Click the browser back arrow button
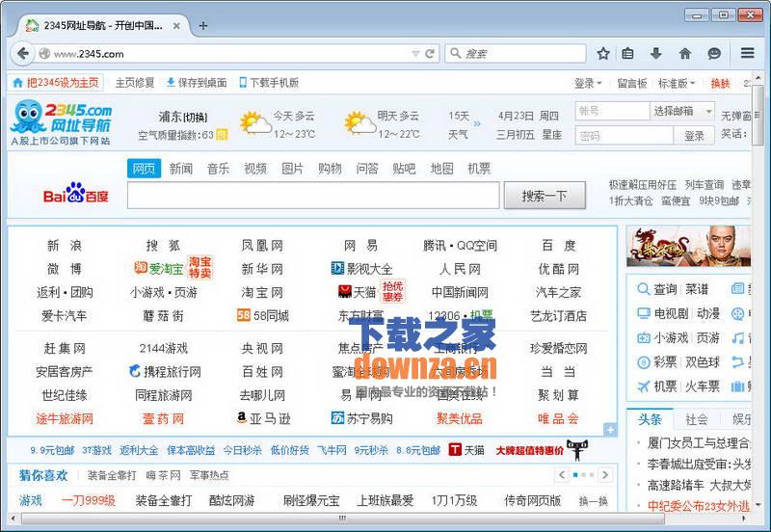This screenshot has height=532, width=771. pos(22,53)
